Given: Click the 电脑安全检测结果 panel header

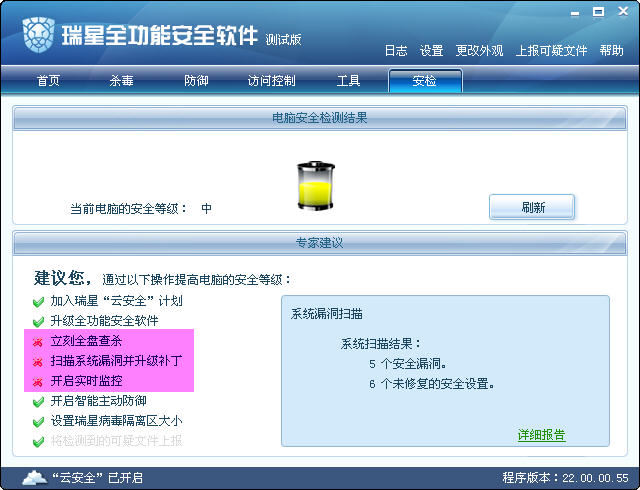Looking at the screenshot, I should point(320,118).
